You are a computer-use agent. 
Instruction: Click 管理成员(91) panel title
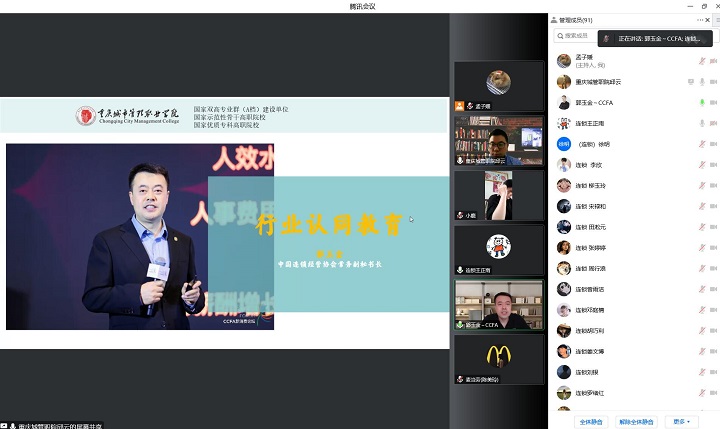point(576,20)
